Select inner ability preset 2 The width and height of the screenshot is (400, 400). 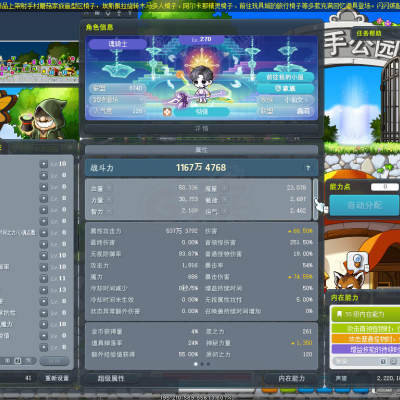coord(392,361)
